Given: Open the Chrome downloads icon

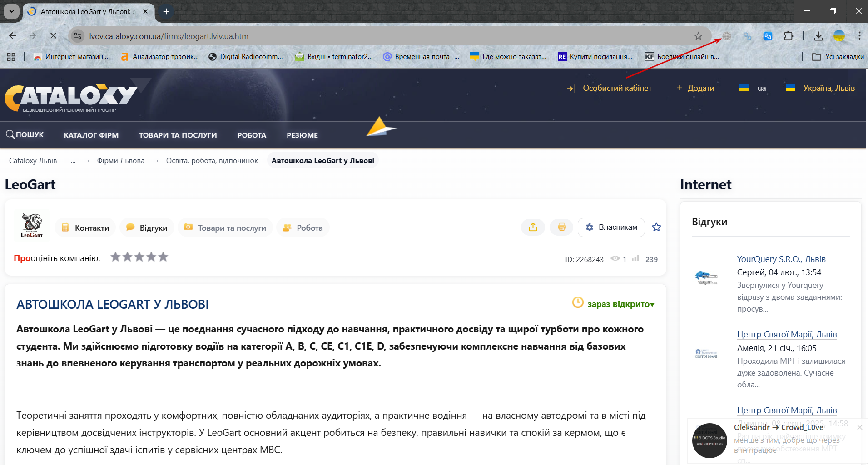Looking at the screenshot, I should click(818, 36).
